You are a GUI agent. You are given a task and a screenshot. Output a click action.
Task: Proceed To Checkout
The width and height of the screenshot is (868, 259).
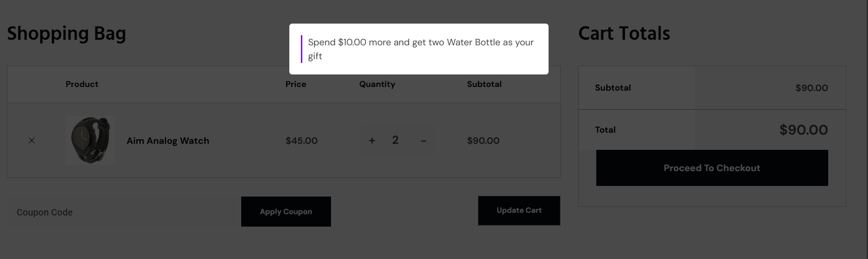pyautogui.click(x=712, y=168)
